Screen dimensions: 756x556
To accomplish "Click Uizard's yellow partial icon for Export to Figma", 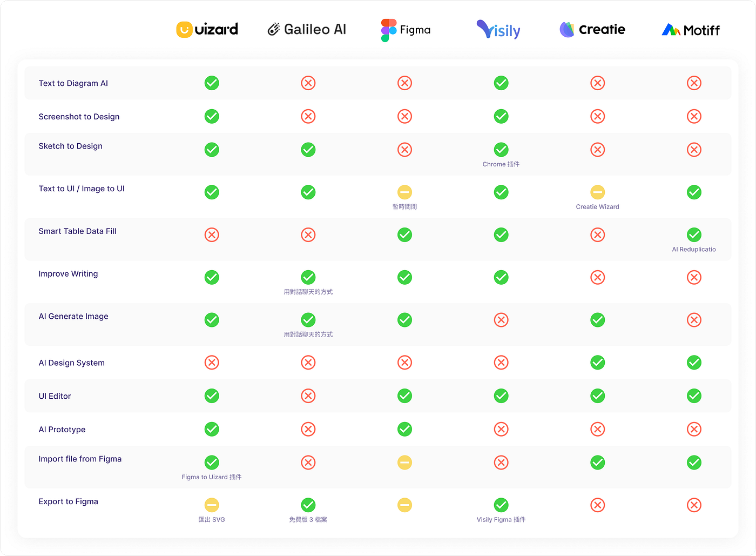I will coord(212,505).
